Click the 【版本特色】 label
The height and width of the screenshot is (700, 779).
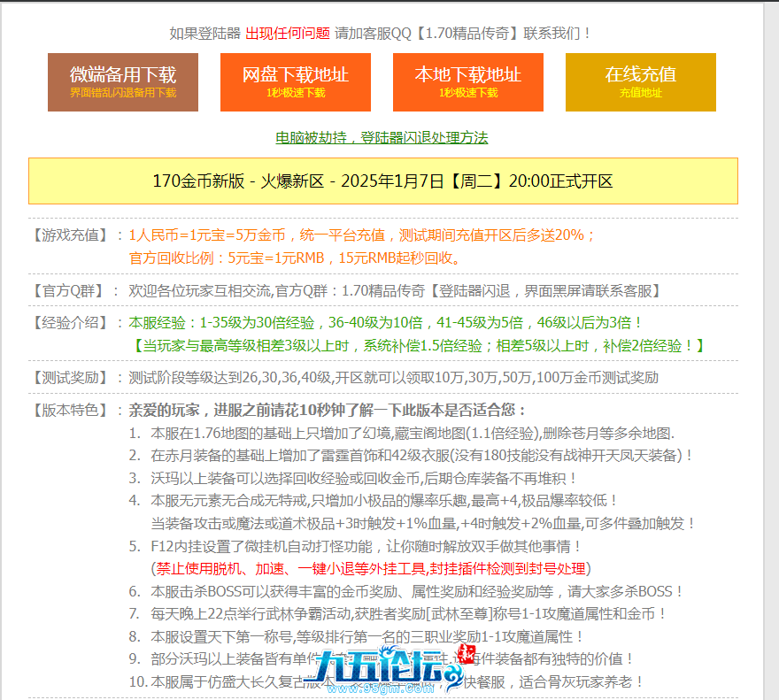(71, 410)
